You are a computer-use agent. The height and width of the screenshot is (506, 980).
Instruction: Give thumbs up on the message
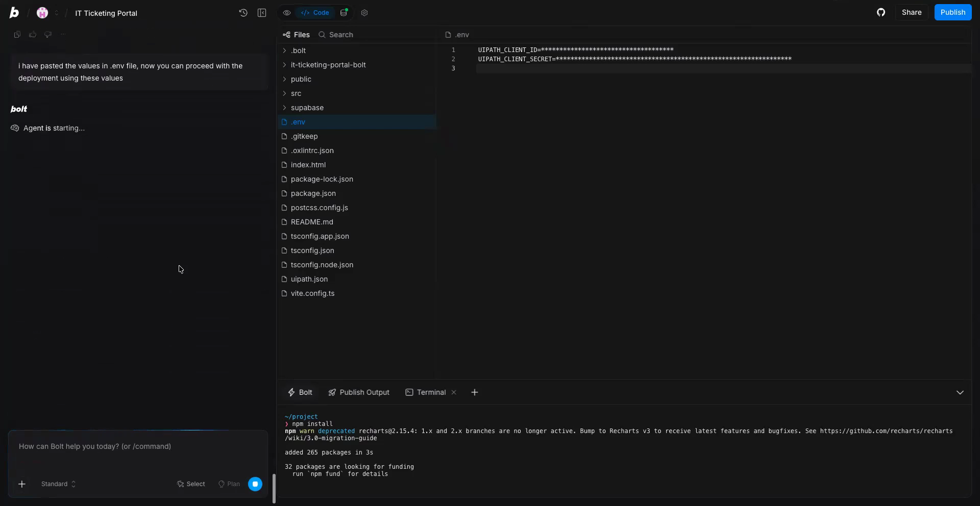point(33,34)
